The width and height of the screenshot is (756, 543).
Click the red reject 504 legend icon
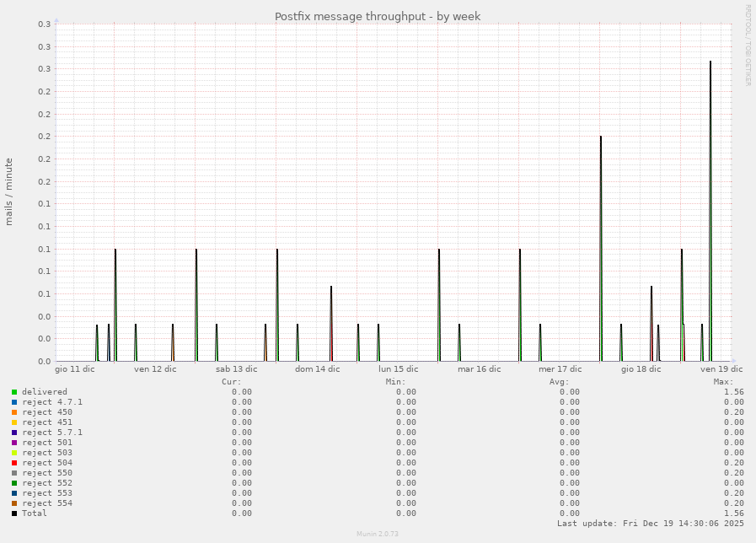click(13, 462)
